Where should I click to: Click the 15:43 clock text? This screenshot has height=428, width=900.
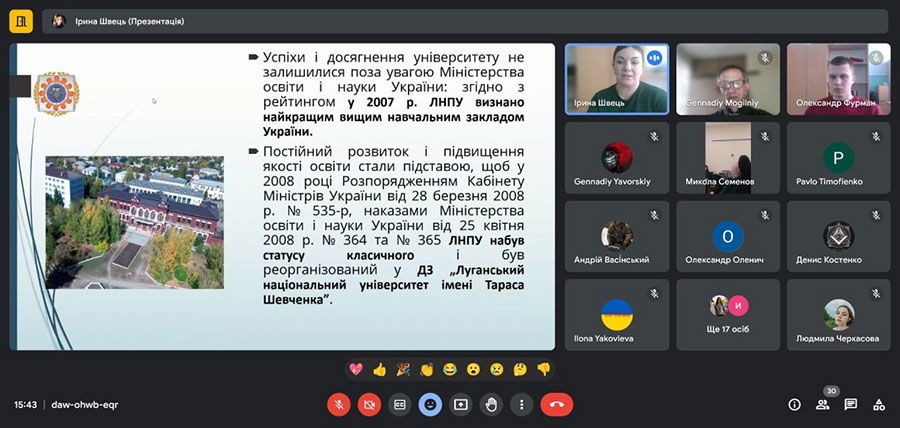coord(26,404)
